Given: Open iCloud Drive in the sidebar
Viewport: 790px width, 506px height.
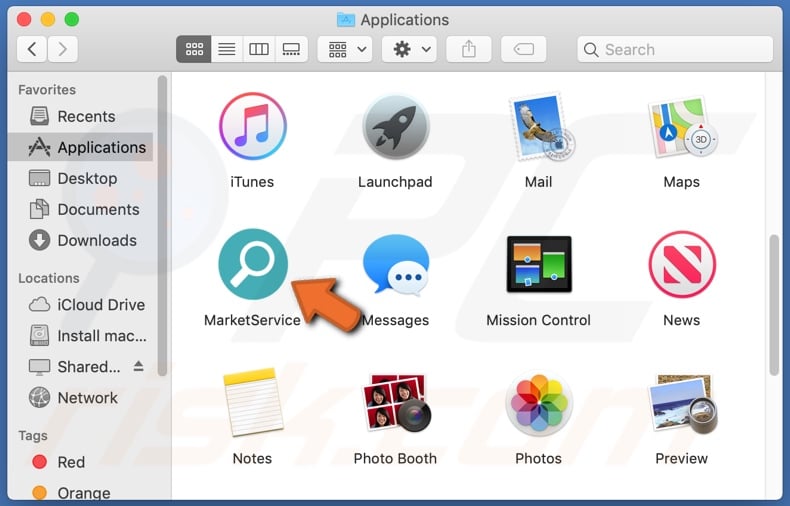Looking at the screenshot, I should point(81,305).
